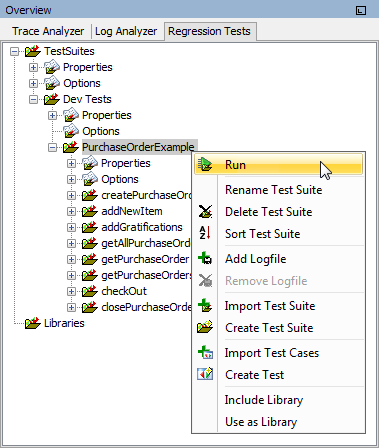Switch to the Trace Analyzer tab

48,31
